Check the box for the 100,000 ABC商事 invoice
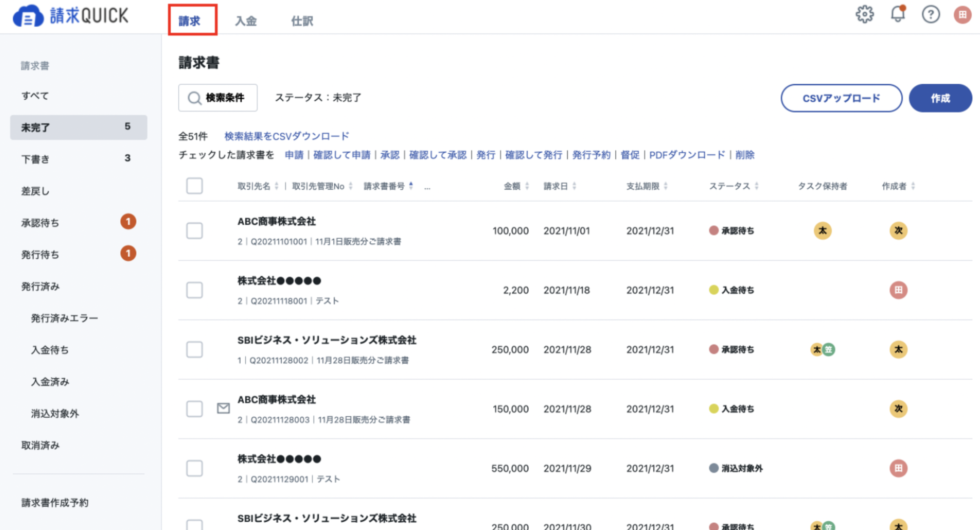 click(195, 231)
